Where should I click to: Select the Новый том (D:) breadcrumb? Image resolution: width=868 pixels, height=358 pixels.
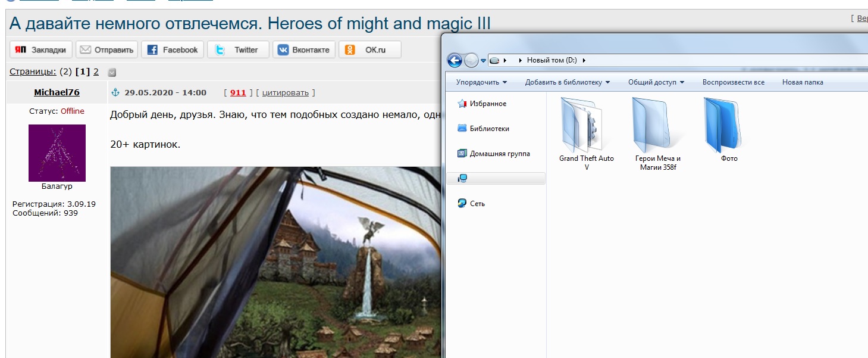pyautogui.click(x=552, y=60)
